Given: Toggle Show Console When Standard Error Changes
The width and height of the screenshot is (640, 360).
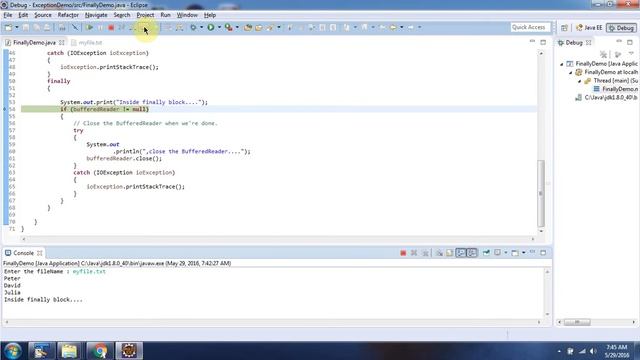Looking at the screenshot, I should coord(472,253).
